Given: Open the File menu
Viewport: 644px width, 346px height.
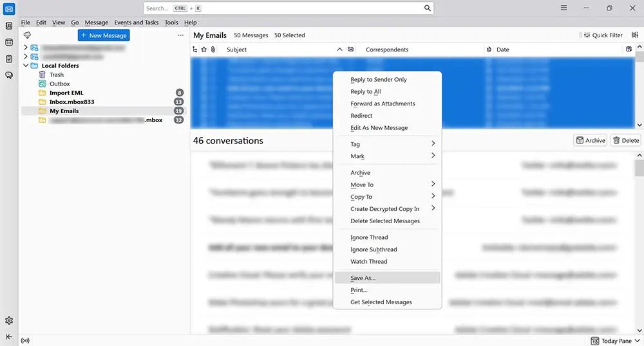Looking at the screenshot, I should tap(26, 23).
